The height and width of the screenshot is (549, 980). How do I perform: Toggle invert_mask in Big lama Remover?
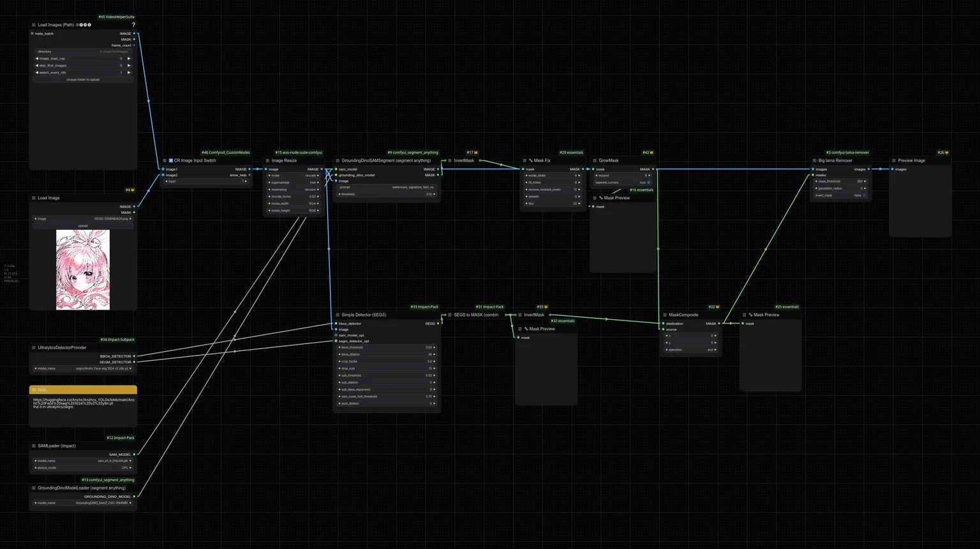click(841, 195)
